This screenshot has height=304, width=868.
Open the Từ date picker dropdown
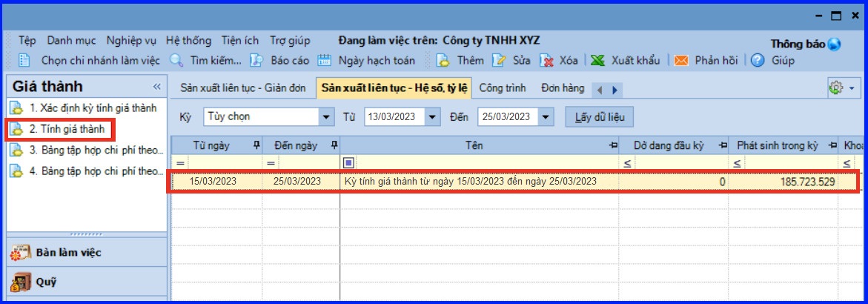click(x=432, y=117)
